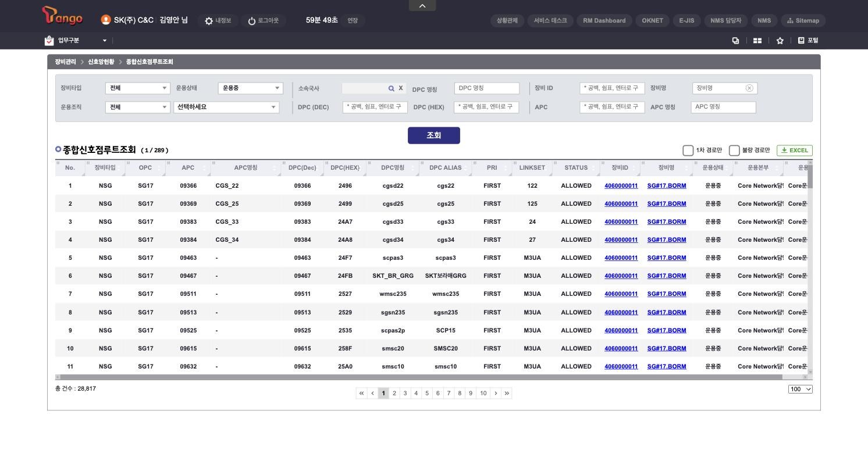Collapse the header with the up chevron
868x472 pixels.
[x=422, y=5]
